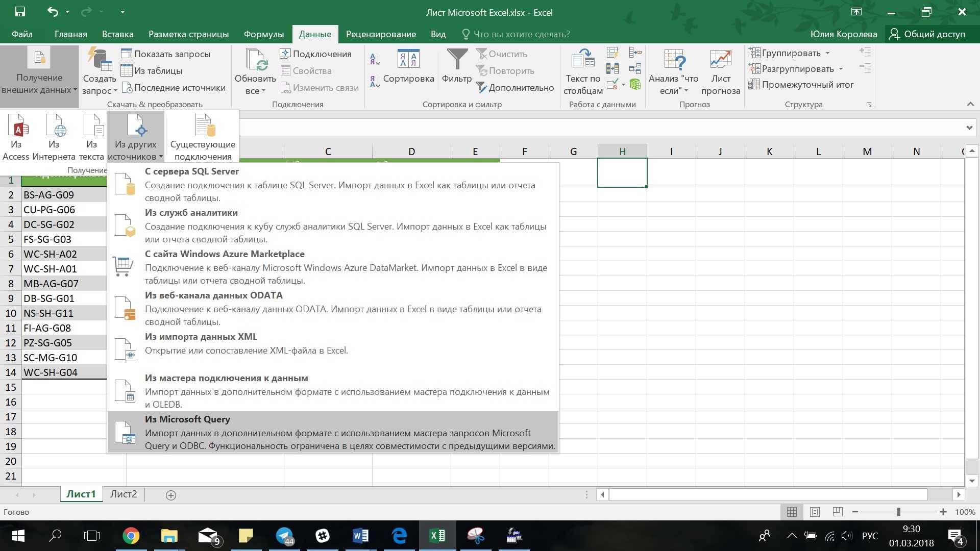Screen dimensions: 980x551
Task: Click Text to Columns (Текст по столбцам)
Action: [x=583, y=71]
